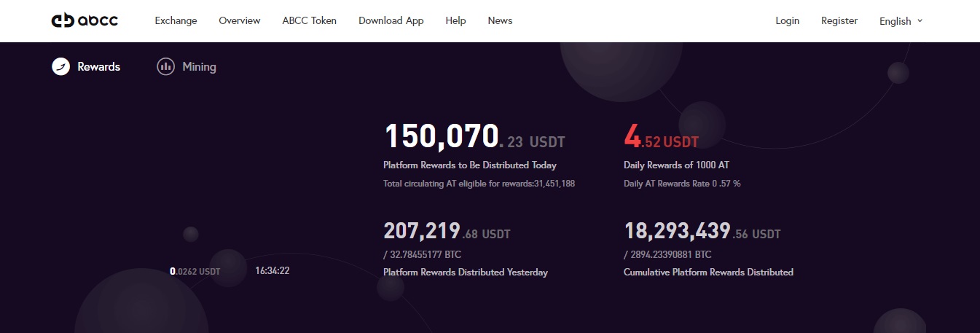Screen dimensions: 980x333
Task: Click the 0.0262 USDT value
Action: 195,271
